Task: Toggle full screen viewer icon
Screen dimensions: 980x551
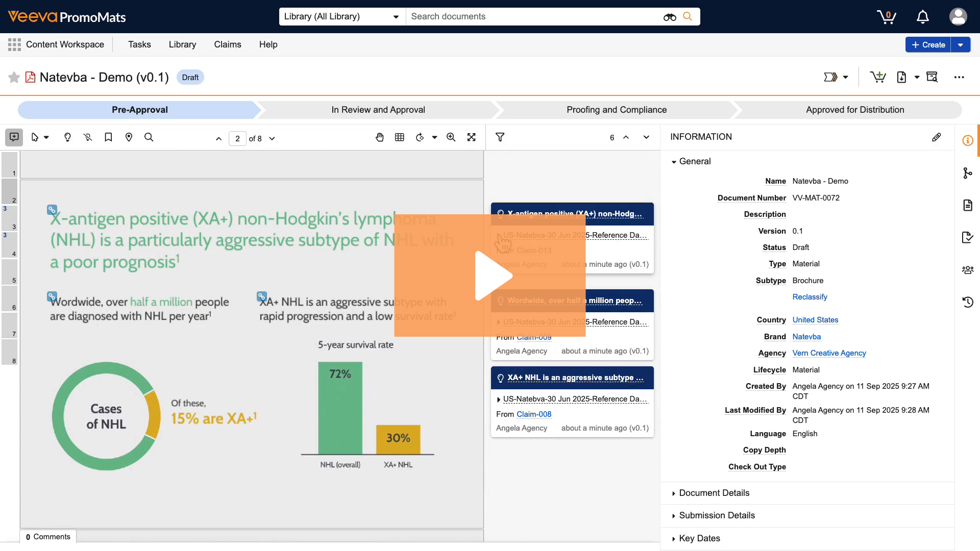Action: 472,137
